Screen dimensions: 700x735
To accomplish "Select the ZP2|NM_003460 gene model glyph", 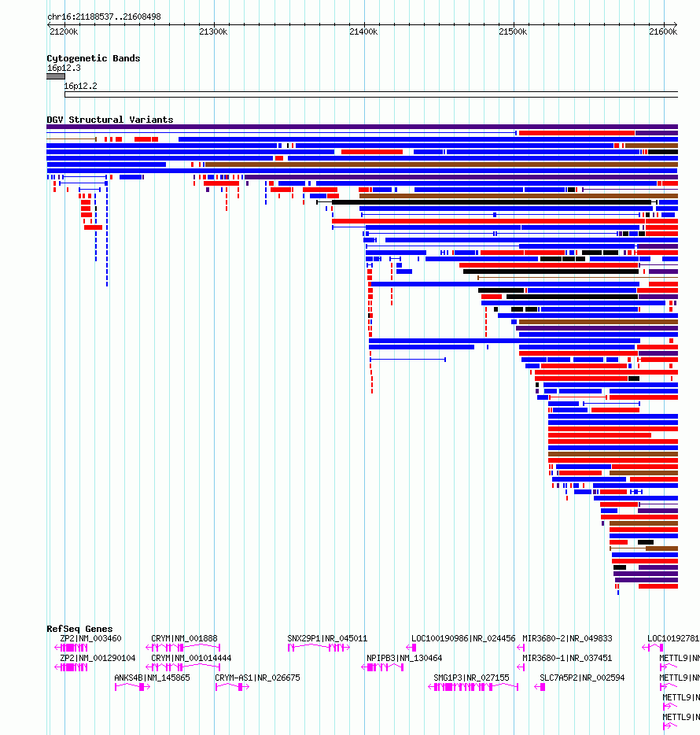I will coord(72,648).
